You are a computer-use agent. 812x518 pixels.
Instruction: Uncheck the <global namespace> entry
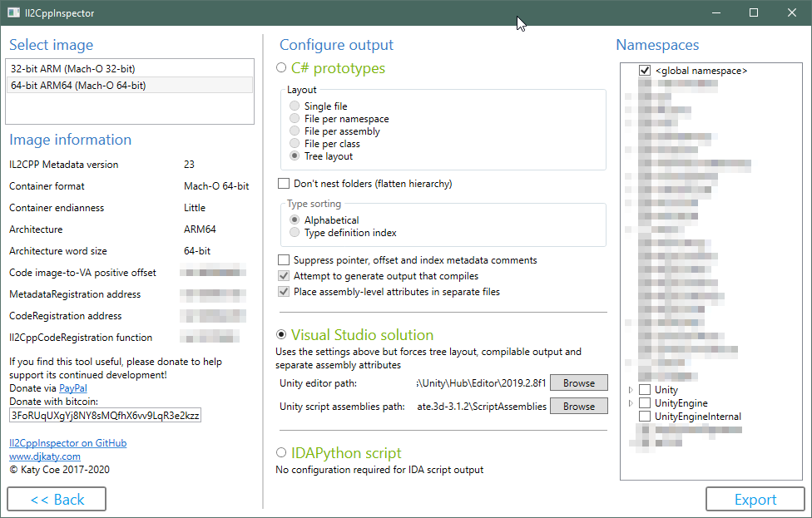pos(645,70)
